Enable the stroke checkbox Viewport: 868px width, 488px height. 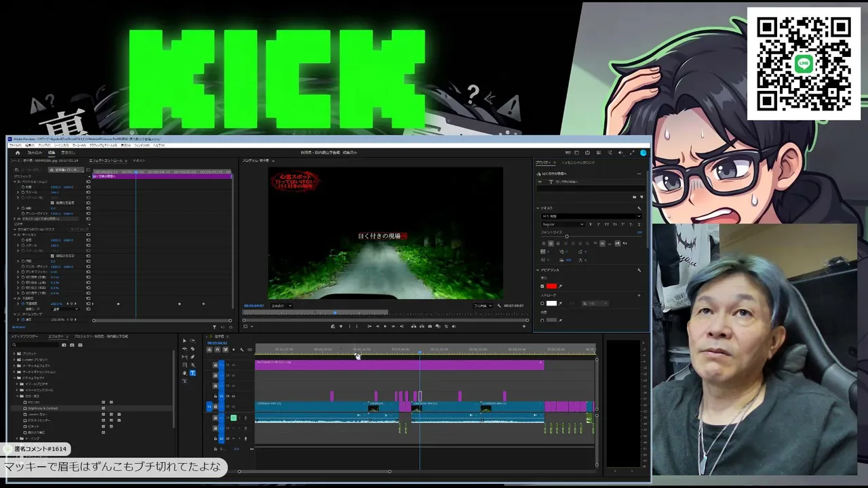542,303
